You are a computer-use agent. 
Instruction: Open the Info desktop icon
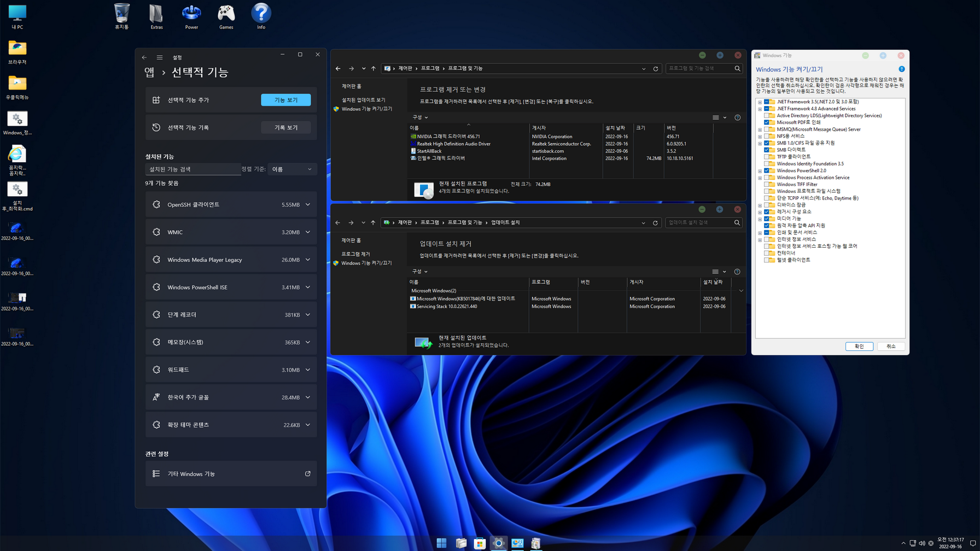click(x=261, y=16)
